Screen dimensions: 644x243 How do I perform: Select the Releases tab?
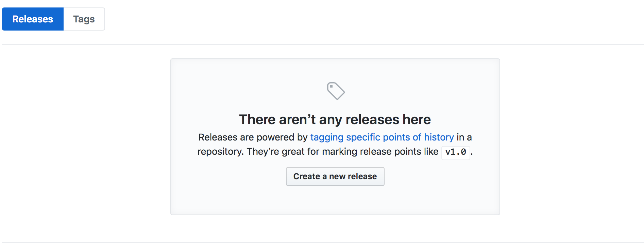(33, 19)
